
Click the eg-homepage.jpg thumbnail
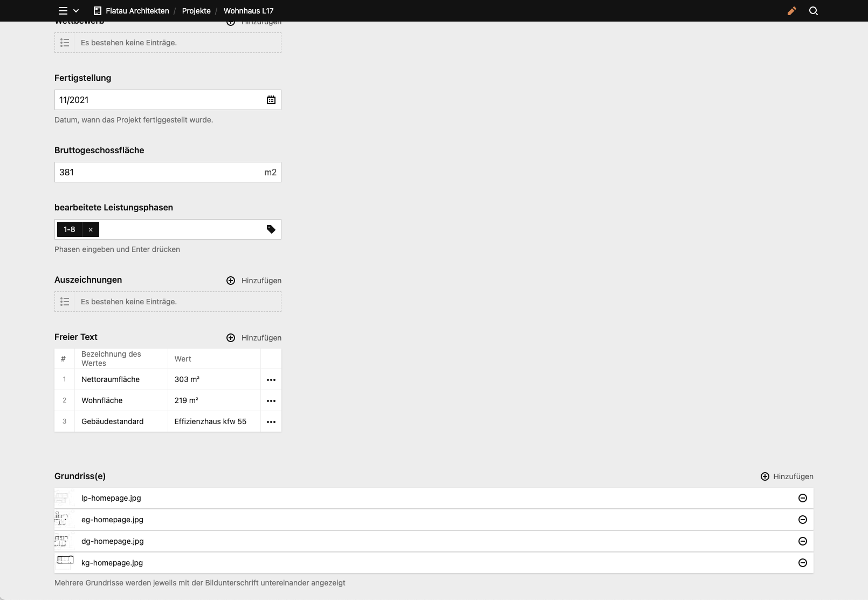tap(65, 520)
